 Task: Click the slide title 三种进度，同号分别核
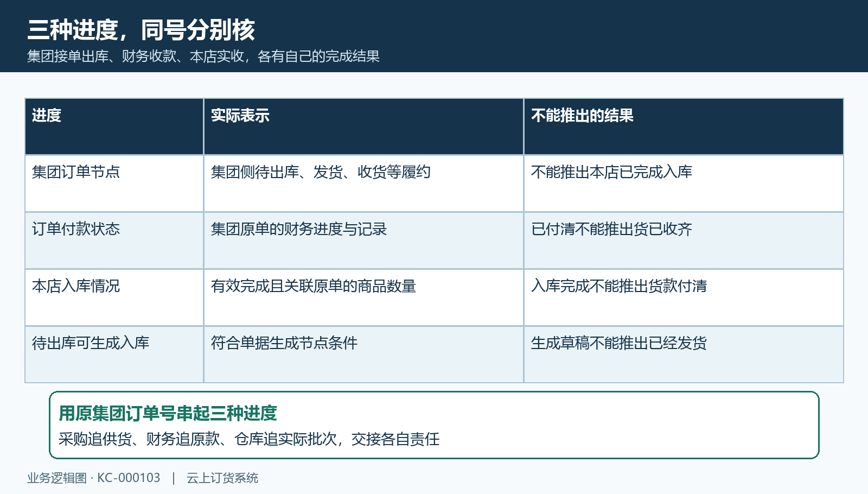(x=141, y=30)
